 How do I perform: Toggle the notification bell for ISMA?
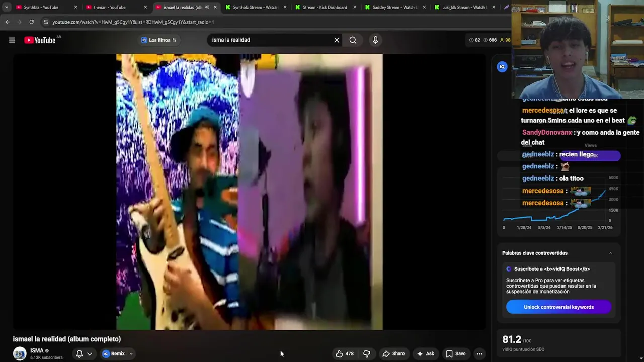coord(79,354)
